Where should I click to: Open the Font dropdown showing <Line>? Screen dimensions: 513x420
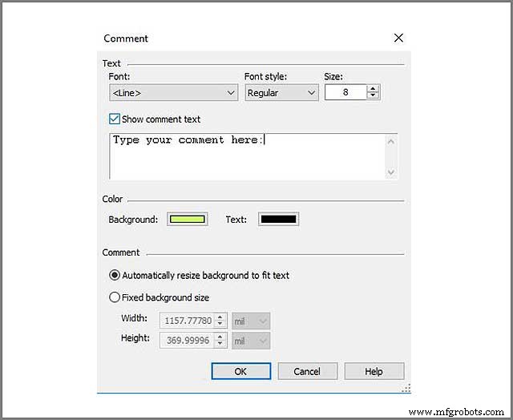pos(173,93)
